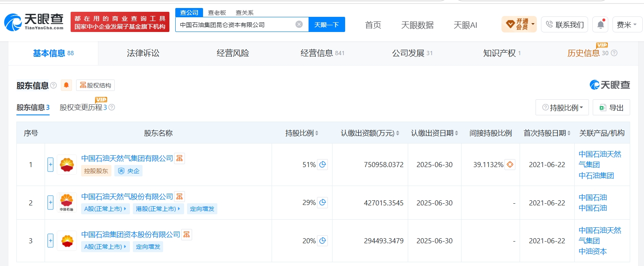Click the equity structure icon beside 中国石油天然气集团有限公司
The image size is (644, 266).
click(x=179, y=158)
